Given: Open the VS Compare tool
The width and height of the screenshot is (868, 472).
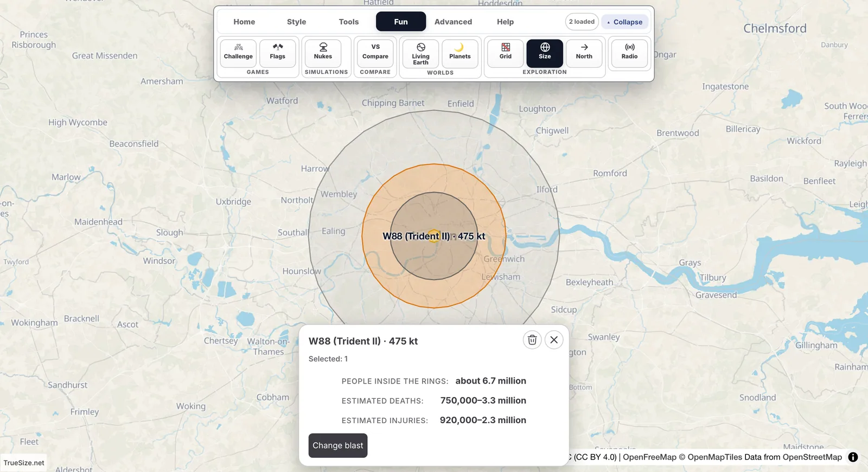Looking at the screenshot, I should tap(375, 53).
